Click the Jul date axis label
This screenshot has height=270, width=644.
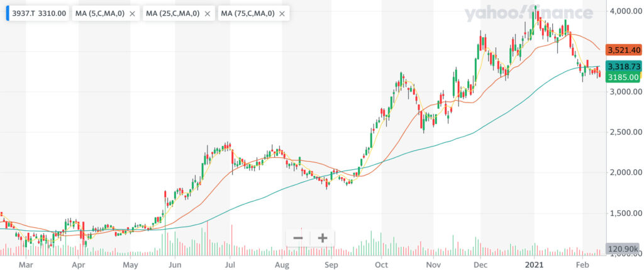[230, 265]
